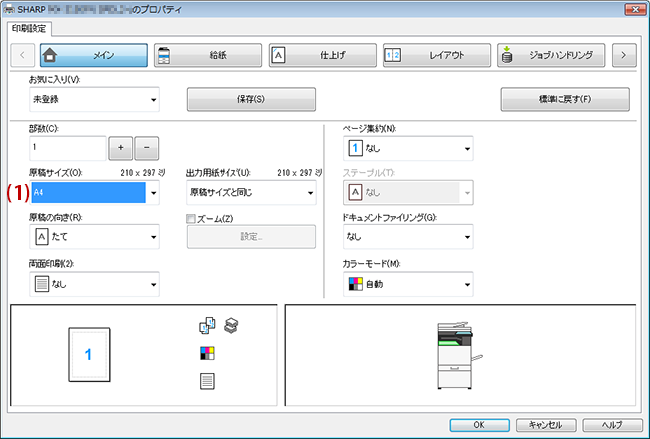The width and height of the screenshot is (650, 439).
Task: Click the page 1 preview thumbnail
Action: click(x=90, y=354)
